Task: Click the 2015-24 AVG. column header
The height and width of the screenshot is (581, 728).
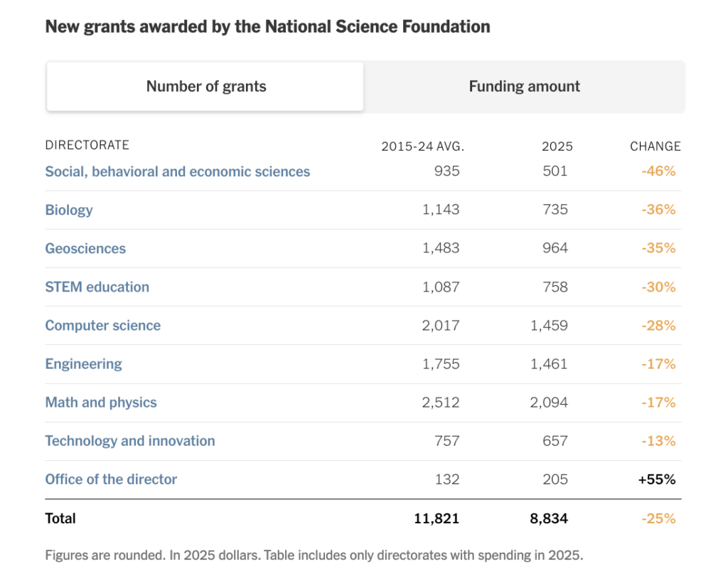Action: (422, 146)
